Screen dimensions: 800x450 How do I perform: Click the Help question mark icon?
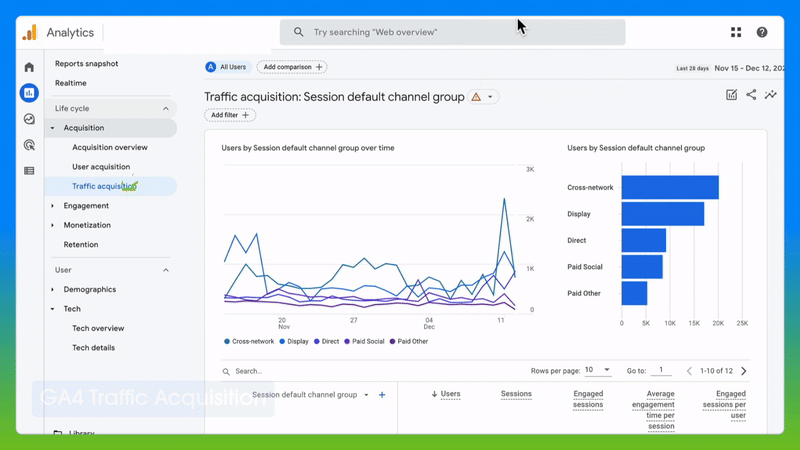[x=762, y=32]
